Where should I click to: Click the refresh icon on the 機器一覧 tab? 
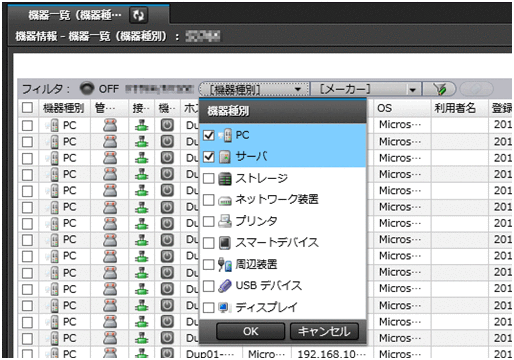pos(138,15)
